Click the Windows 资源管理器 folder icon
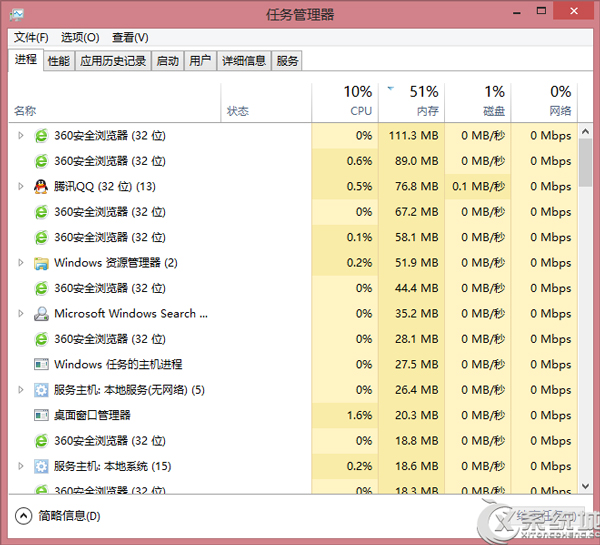This screenshot has height=545, width=600. (x=41, y=263)
